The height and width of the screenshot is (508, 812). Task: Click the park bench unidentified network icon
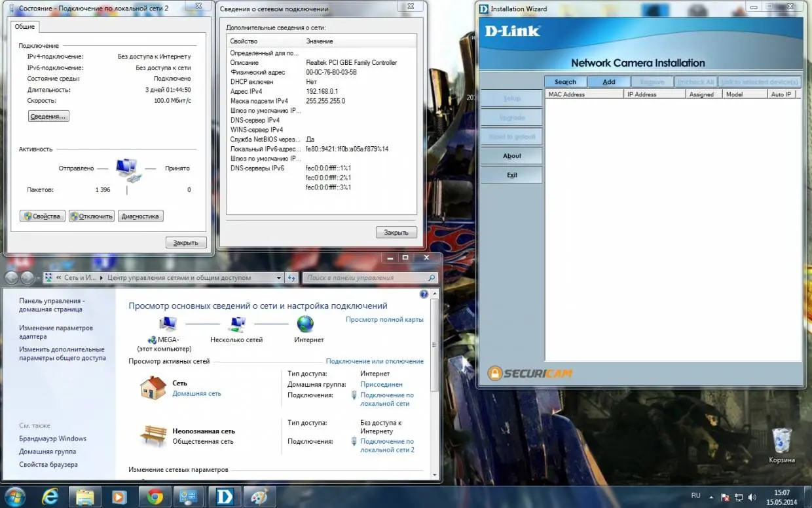pos(153,435)
